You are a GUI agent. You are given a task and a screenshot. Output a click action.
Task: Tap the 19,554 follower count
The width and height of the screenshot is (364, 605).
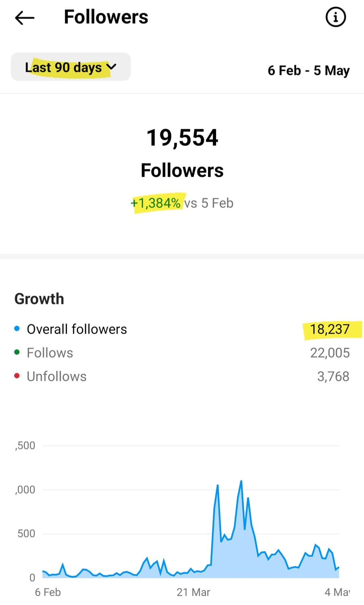[x=182, y=138]
